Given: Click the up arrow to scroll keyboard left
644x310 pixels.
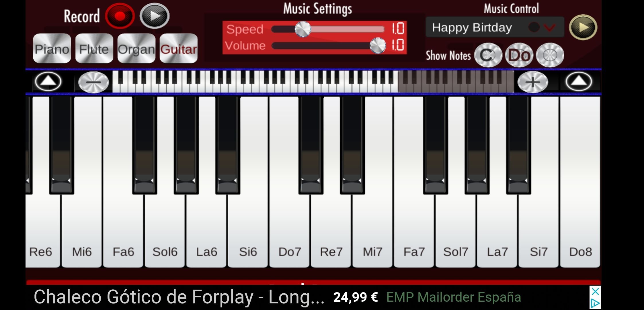Looking at the screenshot, I should [x=48, y=82].
